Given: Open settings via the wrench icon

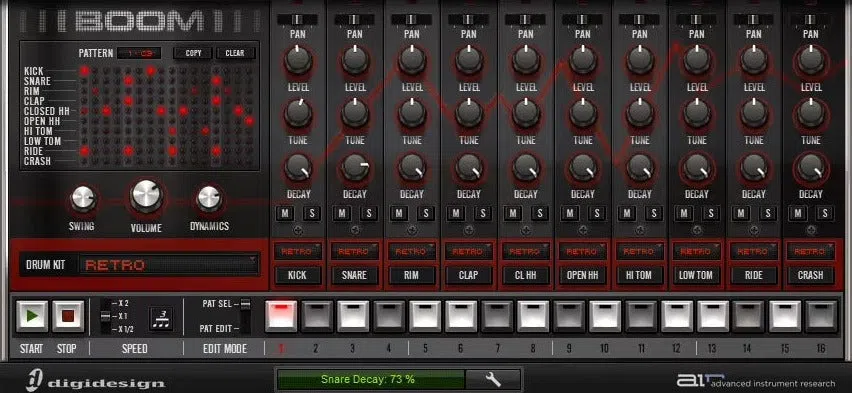Looking at the screenshot, I should [493, 379].
